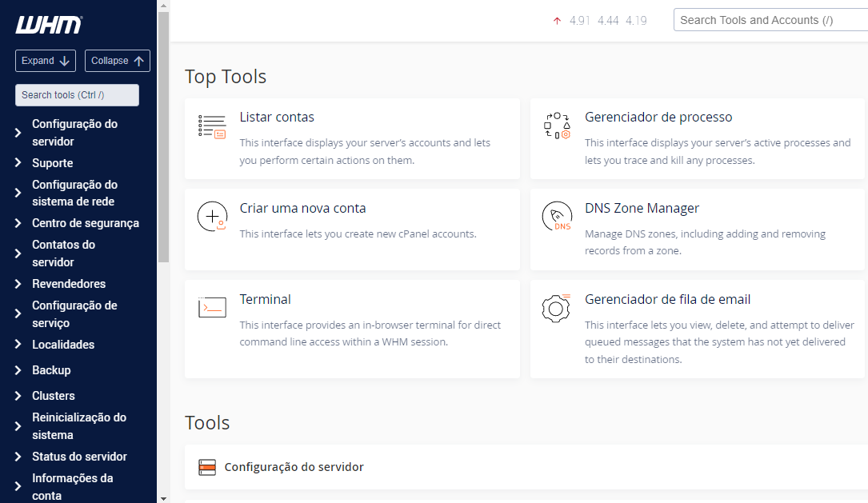Expand the Revendedores sidebar section
This screenshot has width=868, height=503.
[18, 284]
